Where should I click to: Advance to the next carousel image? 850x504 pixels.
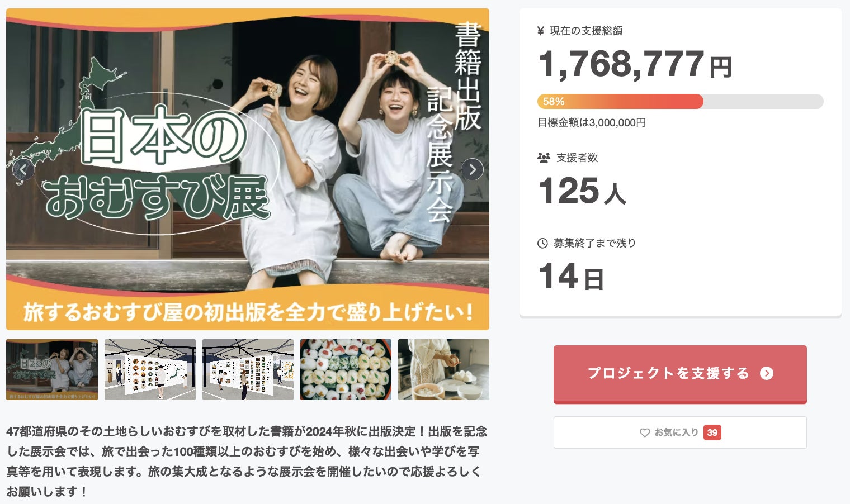click(472, 169)
